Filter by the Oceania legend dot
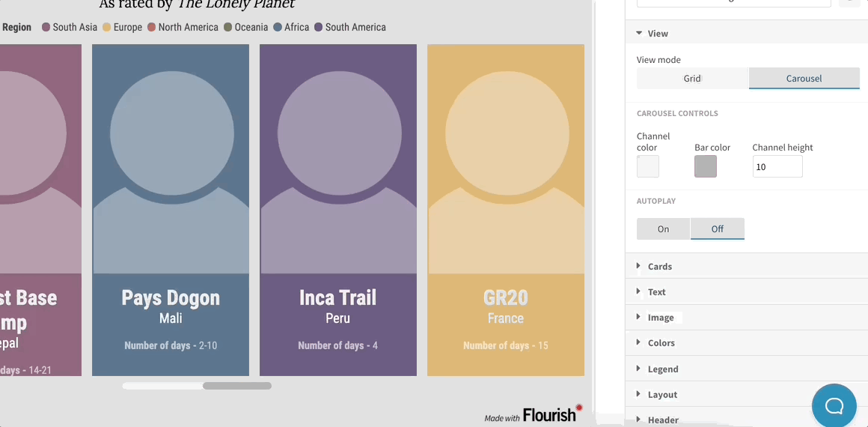Screen dimensions: 868x427 coord(227,28)
